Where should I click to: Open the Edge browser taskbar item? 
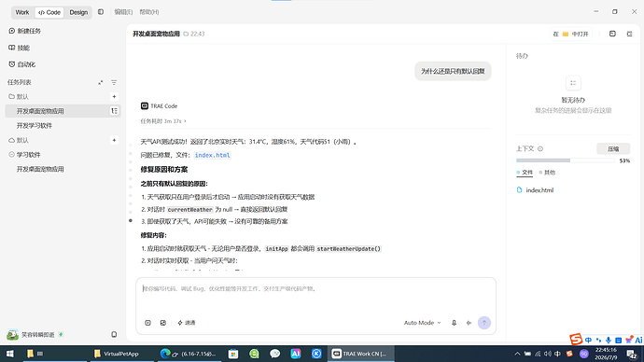pyautogui.click(x=189, y=354)
